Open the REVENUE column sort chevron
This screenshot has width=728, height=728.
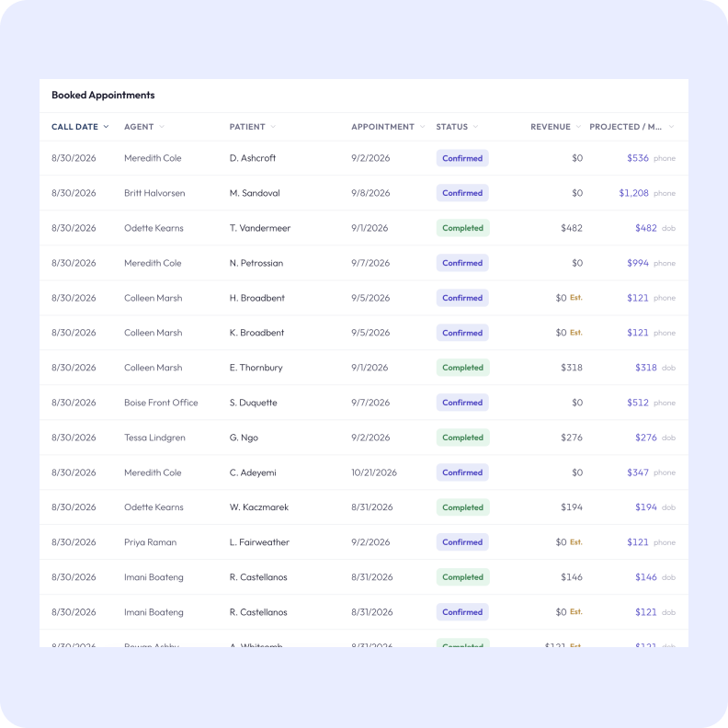pos(578,127)
